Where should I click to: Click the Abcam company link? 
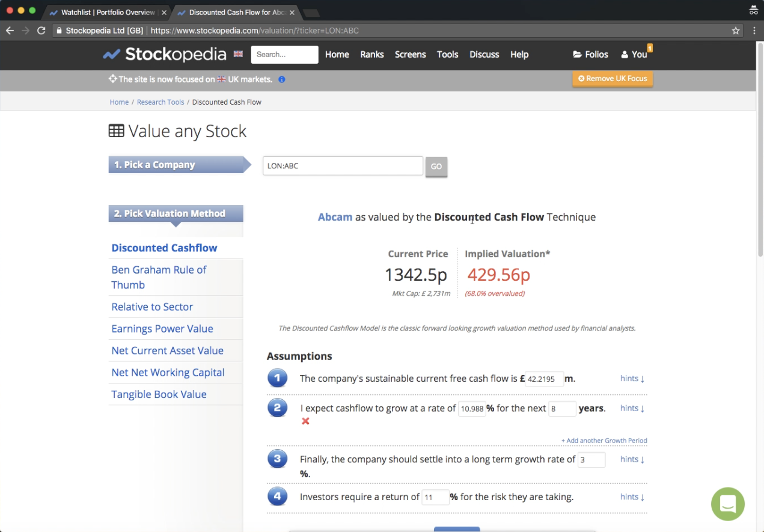click(x=335, y=217)
